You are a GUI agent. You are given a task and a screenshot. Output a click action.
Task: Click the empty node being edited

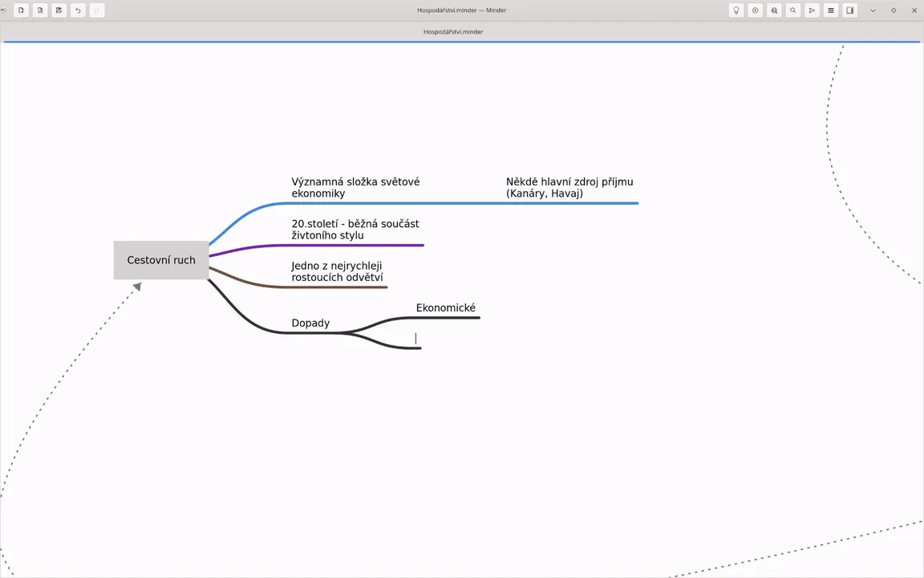(x=416, y=339)
